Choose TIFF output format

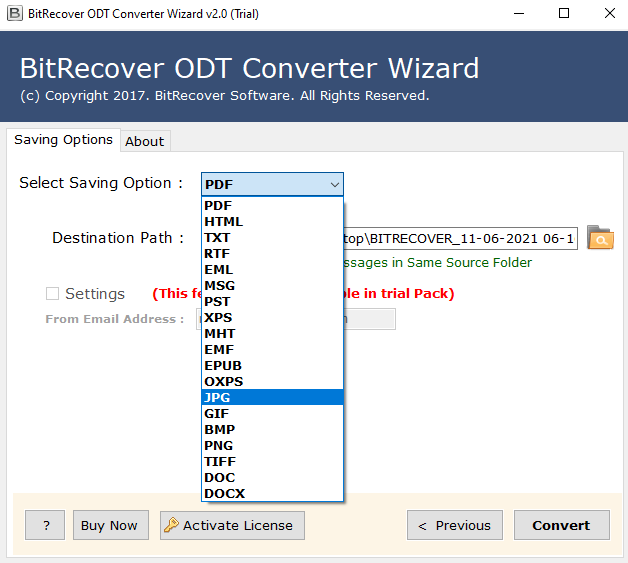pos(272,461)
